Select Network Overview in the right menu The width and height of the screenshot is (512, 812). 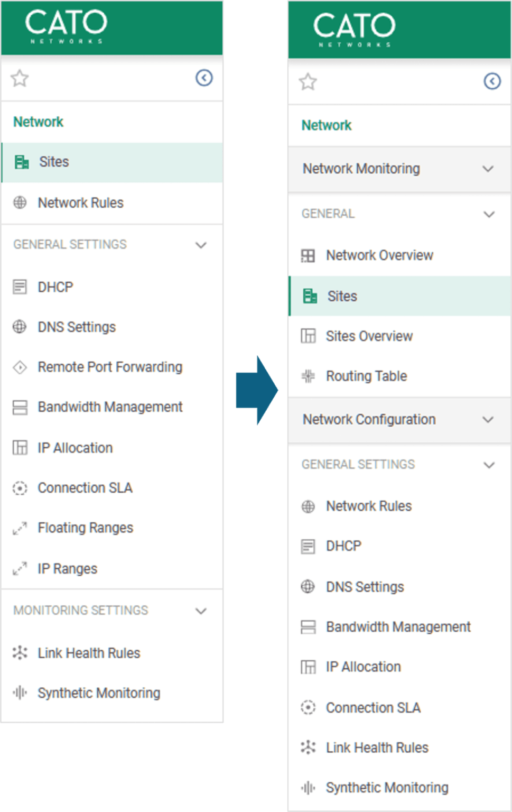379,256
